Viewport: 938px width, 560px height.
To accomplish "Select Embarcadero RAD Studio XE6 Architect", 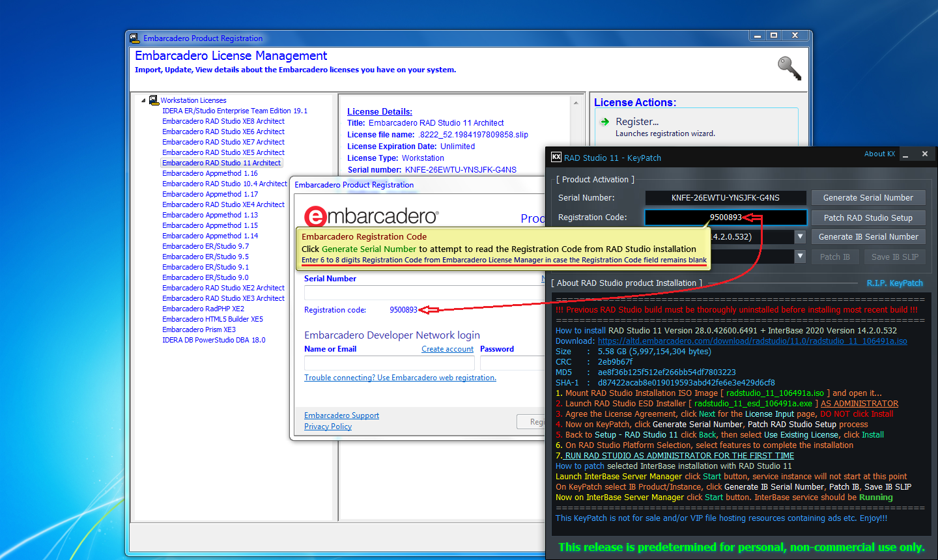I will 223,132.
